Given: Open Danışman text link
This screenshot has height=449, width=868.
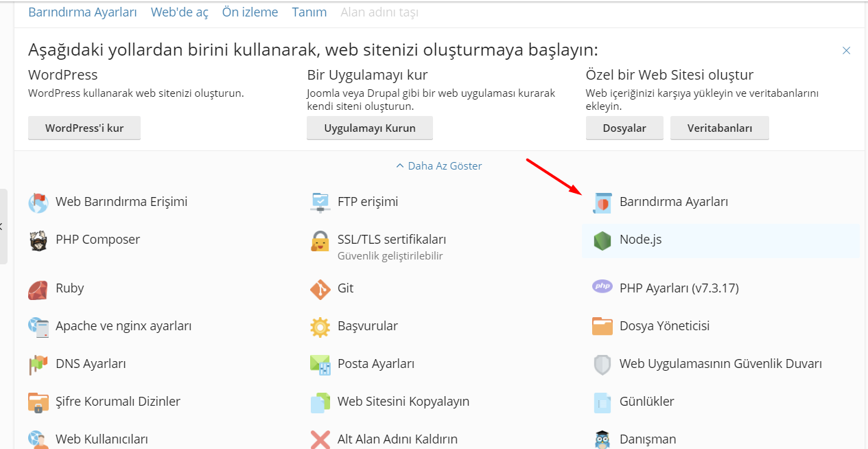Looking at the screenshot, I should [x=648, y=439].
